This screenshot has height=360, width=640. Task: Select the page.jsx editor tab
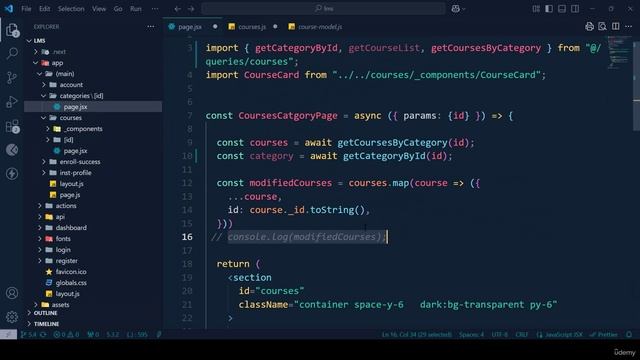click(189, 27)
